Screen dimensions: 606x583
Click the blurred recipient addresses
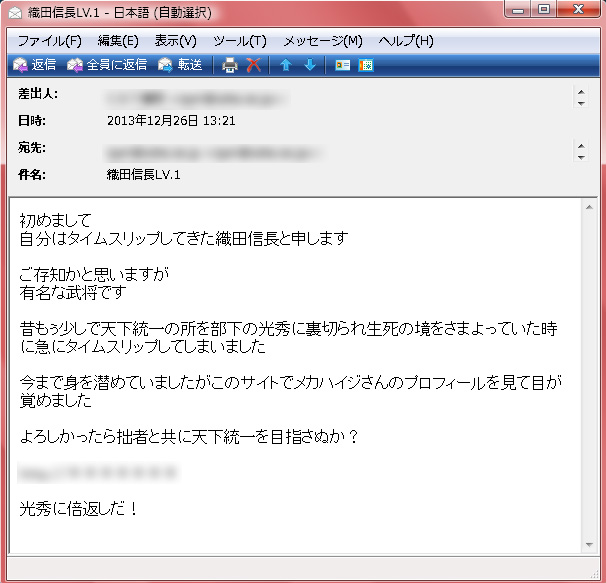click(x=213, y=153)
